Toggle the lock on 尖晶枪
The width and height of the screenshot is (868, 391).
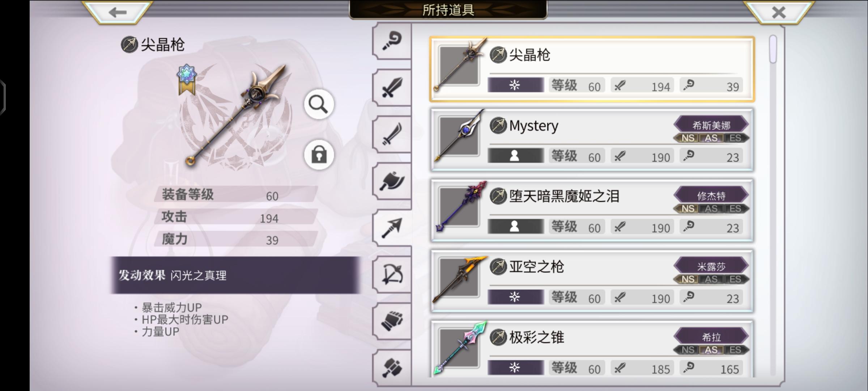coord(319,155)
